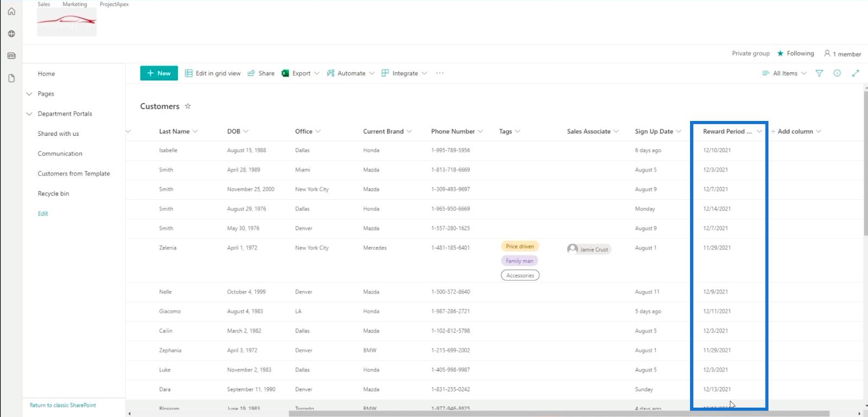This screenshot has width=868, height=417.
Task: Open the Sales navigation tab
Action: [44, 4]
